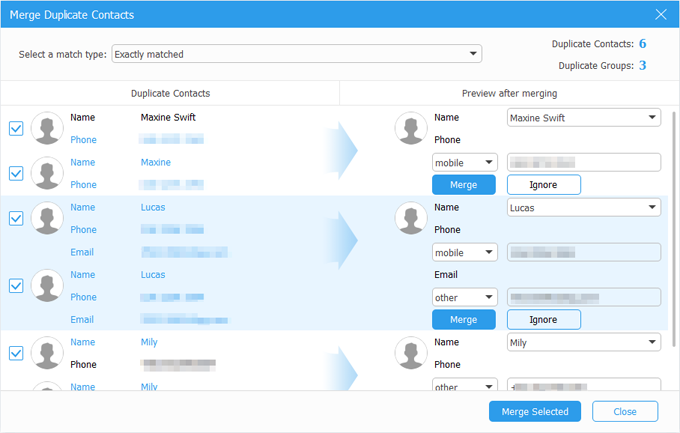Click the Preview after merging column header
This screenshot has width=680, height=433.
pyautogui.click(x=509, y=93)
